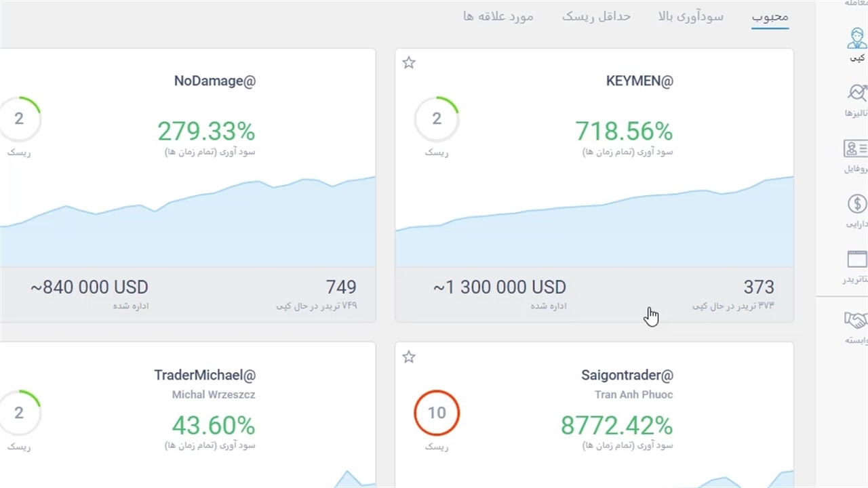Select the حداقل ریسک tab
This screenshot has width=868, height=488.
596,16
